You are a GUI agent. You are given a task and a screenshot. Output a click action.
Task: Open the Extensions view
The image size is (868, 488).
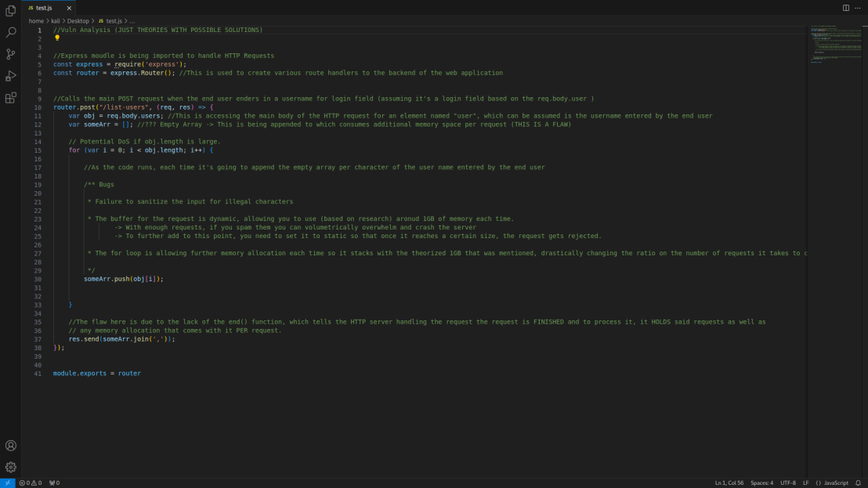11,98
